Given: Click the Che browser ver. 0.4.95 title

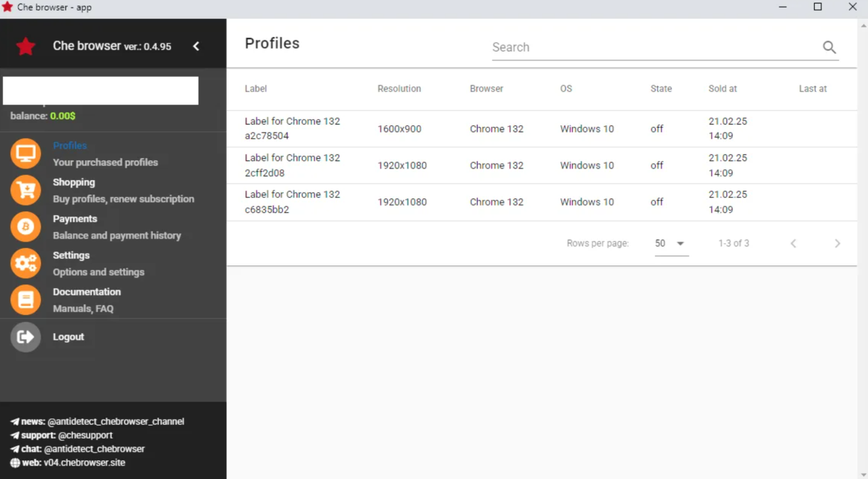Looking at the screenshot, I should 112,46.
